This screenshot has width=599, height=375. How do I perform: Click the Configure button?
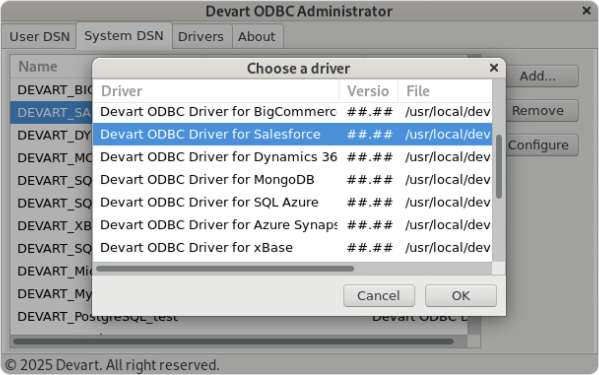tap(538, 145)
